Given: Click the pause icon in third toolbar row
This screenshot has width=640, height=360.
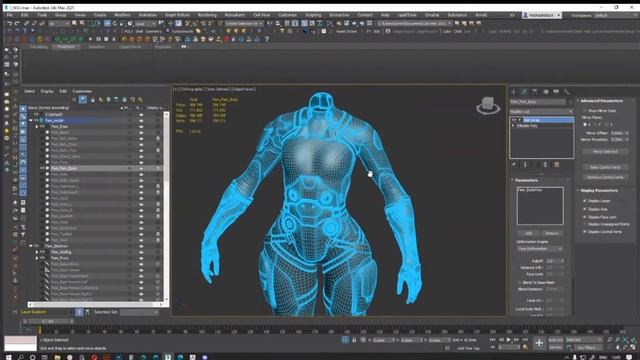Looking at the screenshot, I should coord(98,39).
